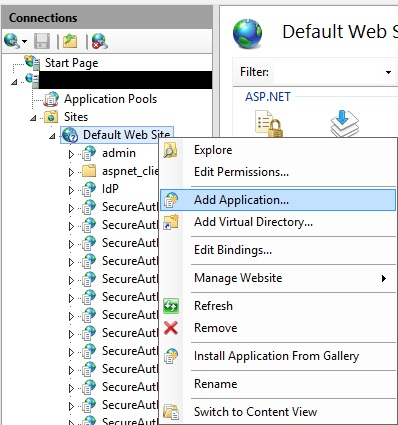Image resolution: width=398 pixels, height=425 pixels.
Task: Open the Filter dropdown arrow
Action: pos(388,72)
